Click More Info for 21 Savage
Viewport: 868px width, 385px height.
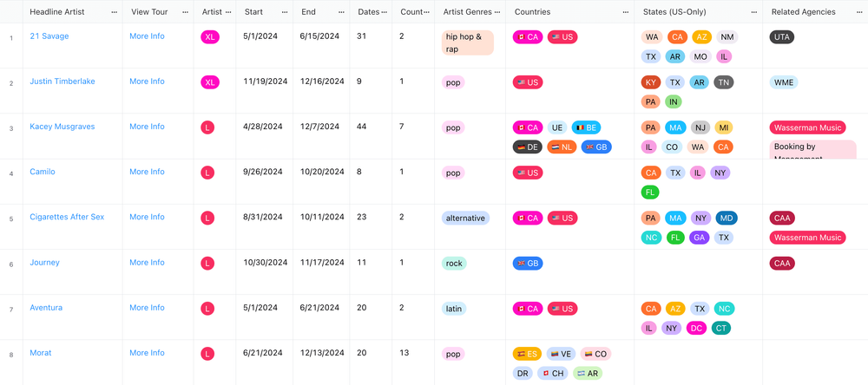147,36
